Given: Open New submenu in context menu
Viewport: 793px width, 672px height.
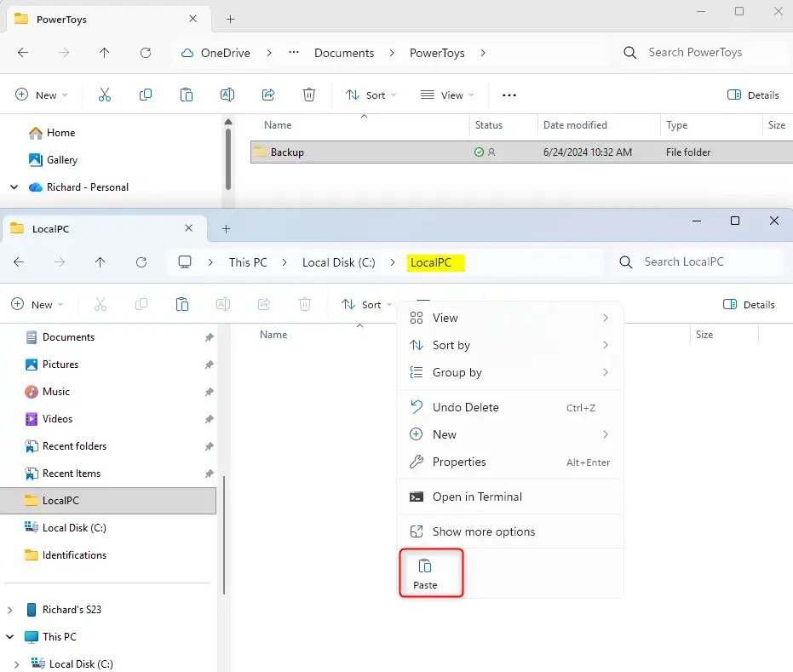Looking at the screenshot, I should [x=510, y=434].
